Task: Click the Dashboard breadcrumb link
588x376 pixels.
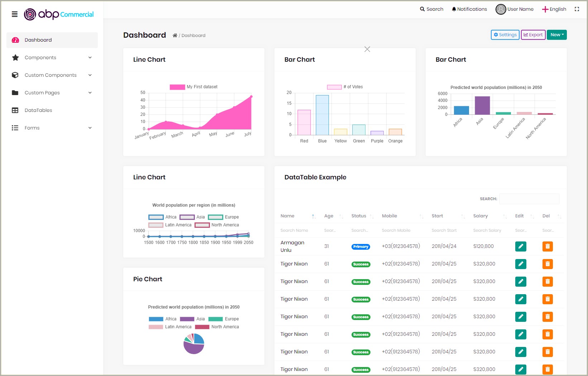Action: (x=193, y=36)
